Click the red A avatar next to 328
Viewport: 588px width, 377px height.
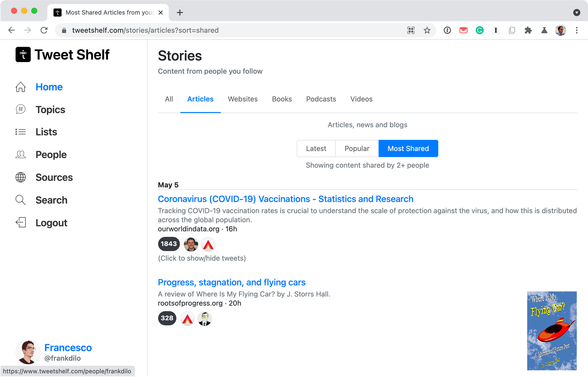click(x=187, y=319)
